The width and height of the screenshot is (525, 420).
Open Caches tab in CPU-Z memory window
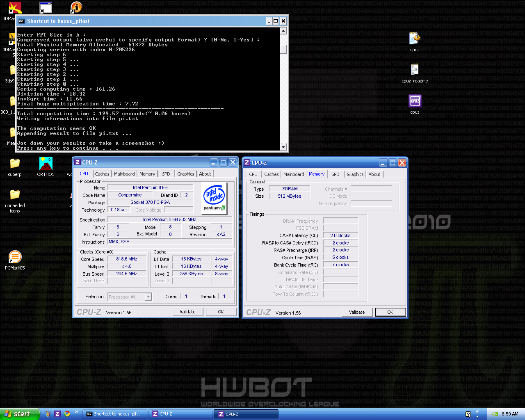pyautogui.click(x=272, y=174)
